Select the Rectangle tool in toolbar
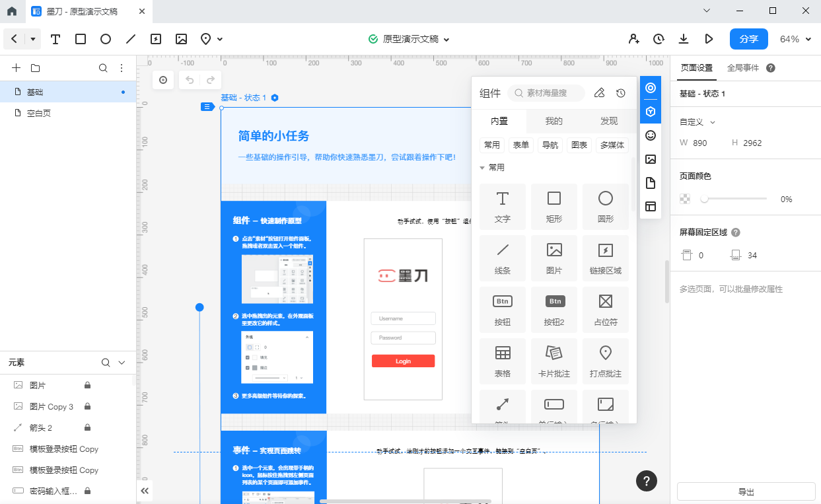This screenshot has height=504, width=821. (x=81, y=39)
